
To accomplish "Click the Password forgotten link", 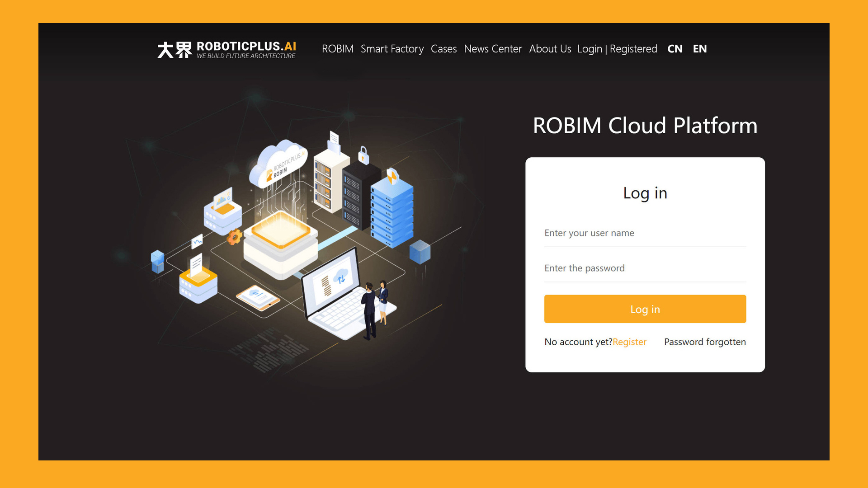I will click(705, 342).
